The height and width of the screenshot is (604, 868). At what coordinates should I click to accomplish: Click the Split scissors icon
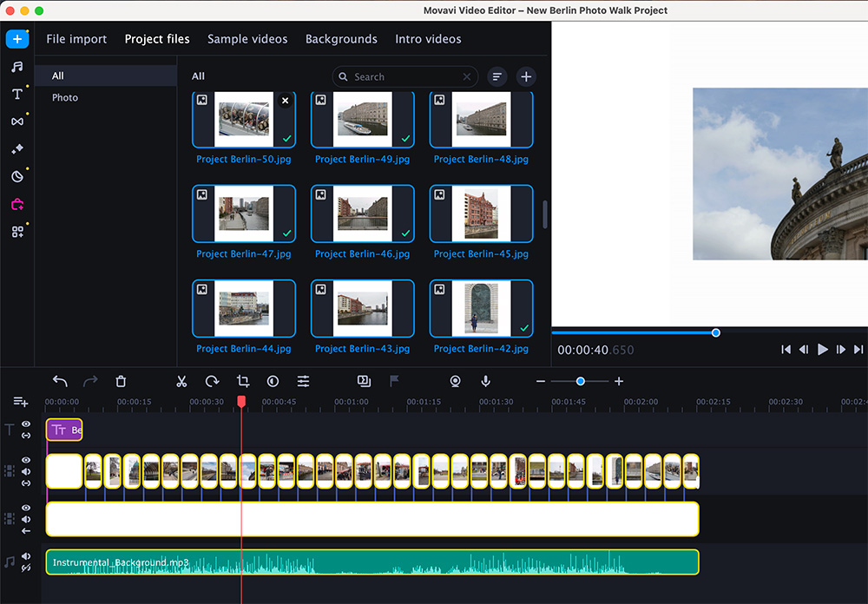pyautogui.click(x=181, y=381)
